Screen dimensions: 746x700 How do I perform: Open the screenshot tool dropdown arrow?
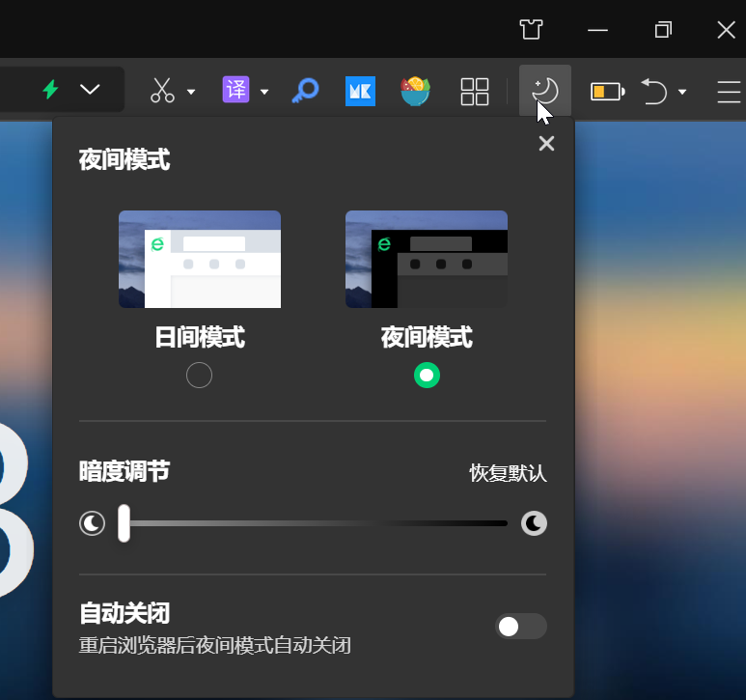pyautogui.click(x=191, y=92)
